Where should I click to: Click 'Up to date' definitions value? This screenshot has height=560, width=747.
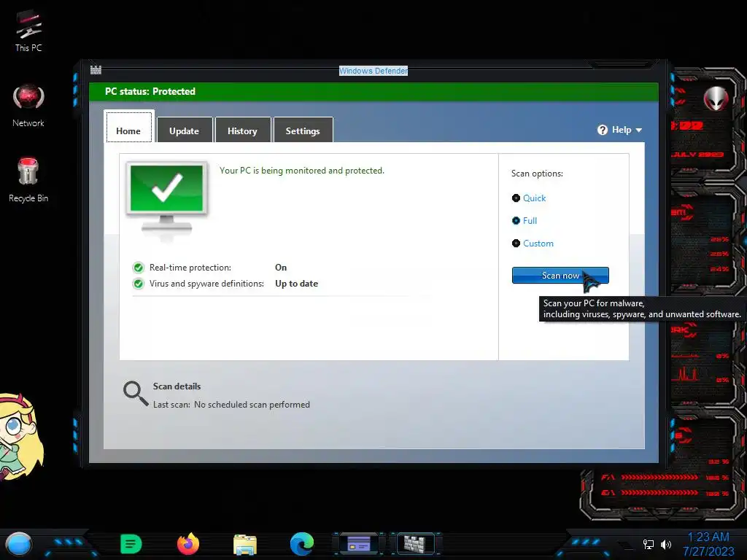point(296,284)
